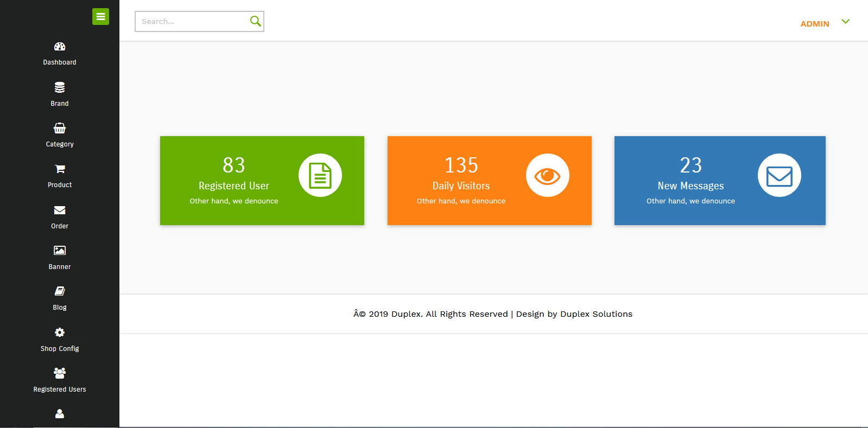868x428 pixels.
Task: Click the 83 Registered User count
Action: [x=234, y=165]
